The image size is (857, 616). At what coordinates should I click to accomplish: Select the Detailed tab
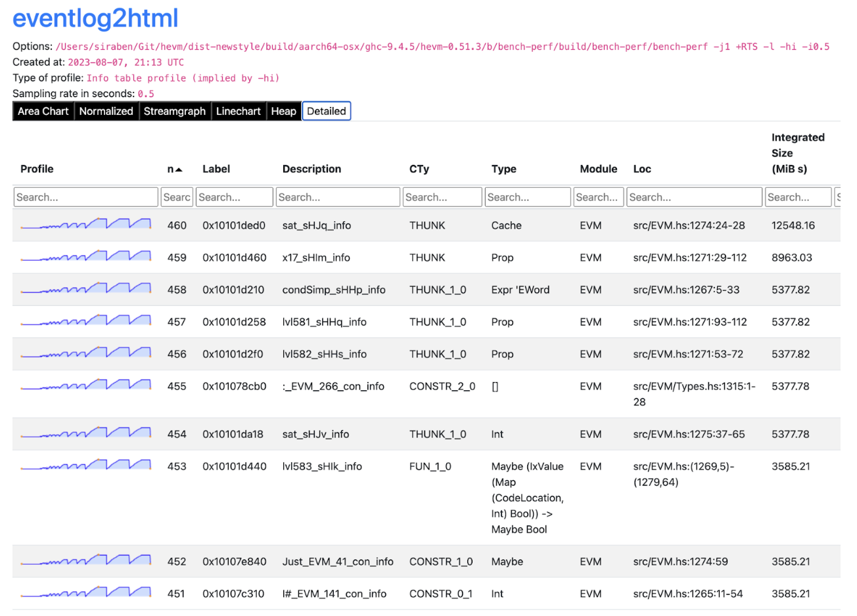tap(326, 111)
